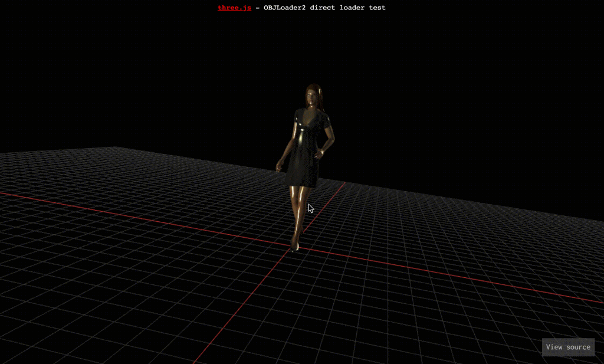
Task: Click the View source button
Action: [568, 347]
